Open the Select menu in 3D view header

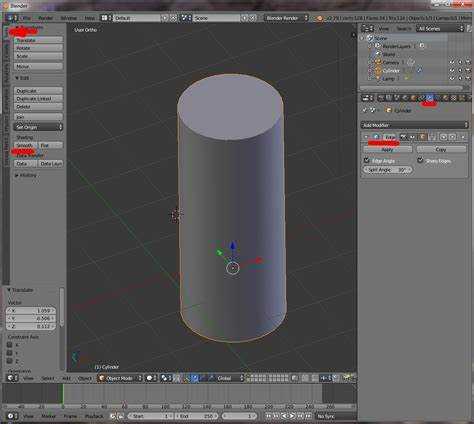pyautogui.click(x=48, y=378)
